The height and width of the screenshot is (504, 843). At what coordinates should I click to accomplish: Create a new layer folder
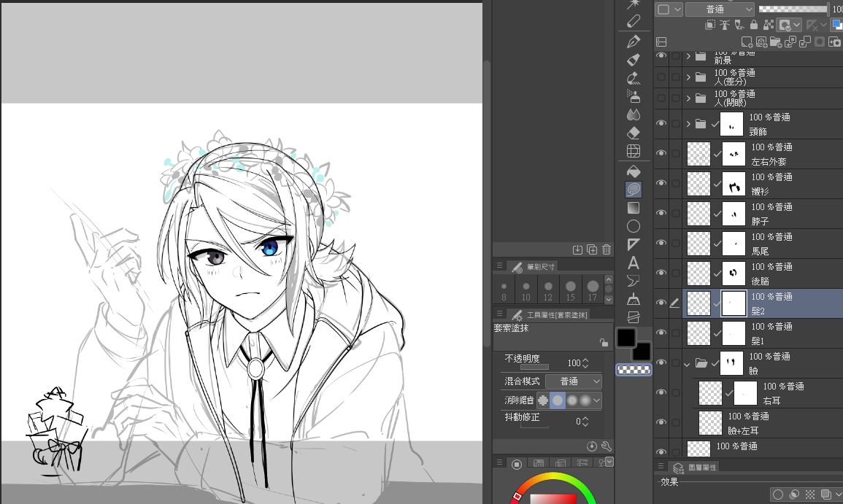point(776,42)
